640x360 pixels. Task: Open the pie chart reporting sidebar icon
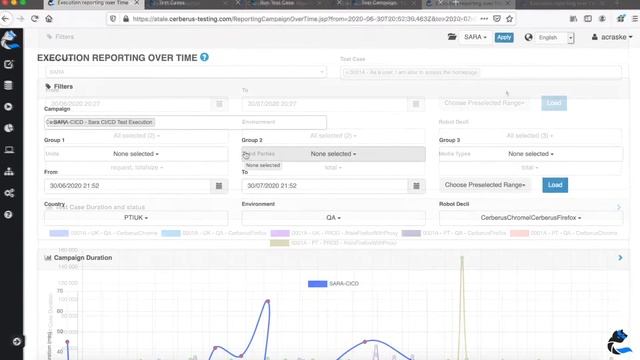pos(9,128)
